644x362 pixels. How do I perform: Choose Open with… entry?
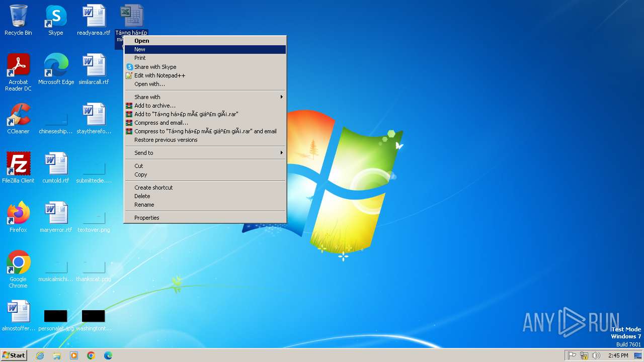coord(205,84)
